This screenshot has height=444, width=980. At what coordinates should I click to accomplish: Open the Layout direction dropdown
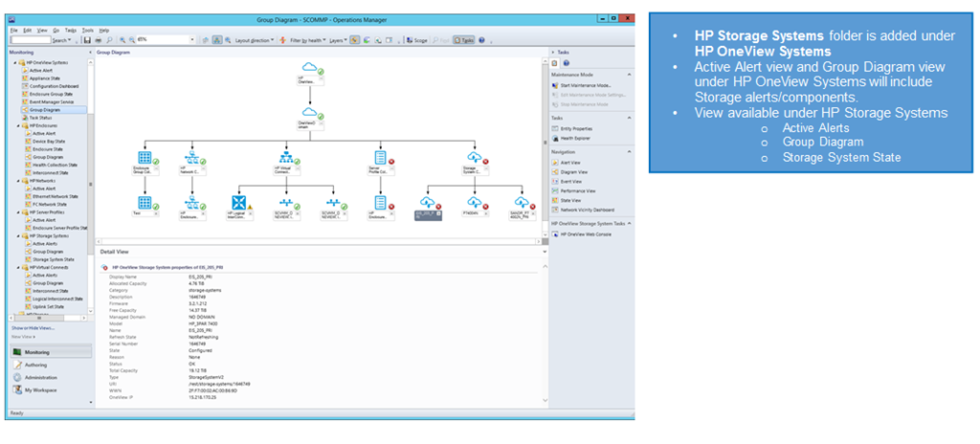click(x=255, y=40)
